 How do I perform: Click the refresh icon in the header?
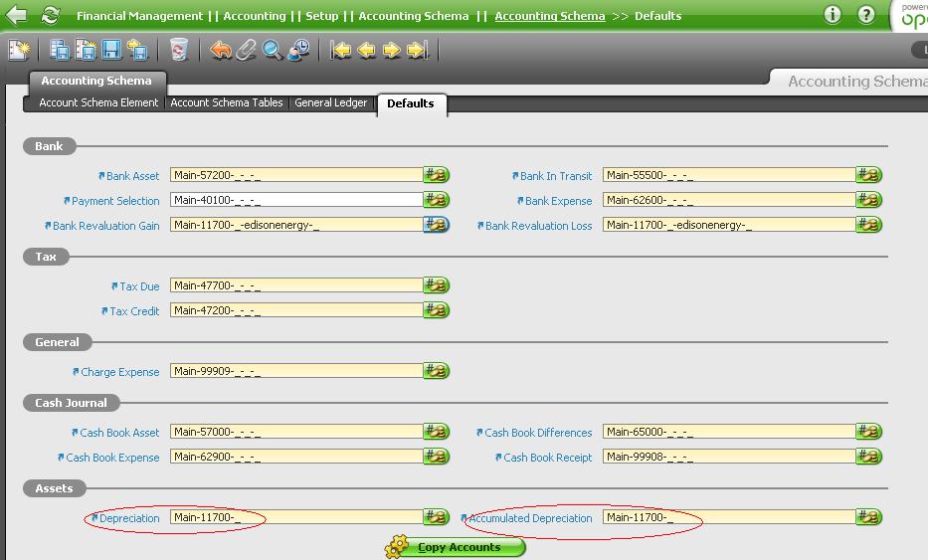(50, 15)
